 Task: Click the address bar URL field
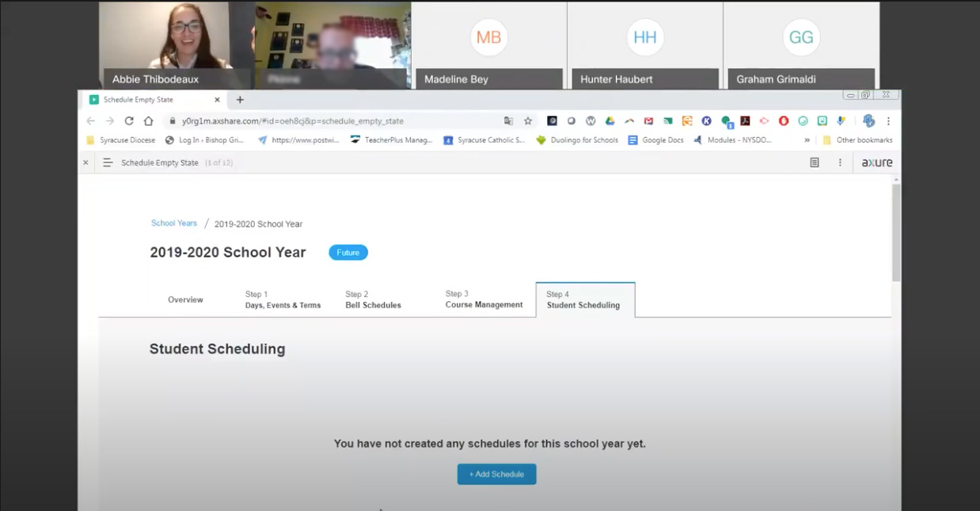click(x=332, y=121)
